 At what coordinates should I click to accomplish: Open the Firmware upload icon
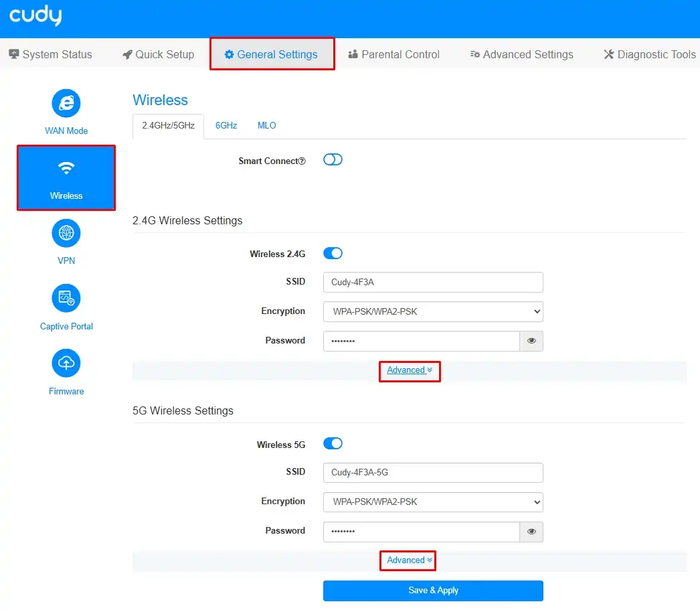coord(66,363)
